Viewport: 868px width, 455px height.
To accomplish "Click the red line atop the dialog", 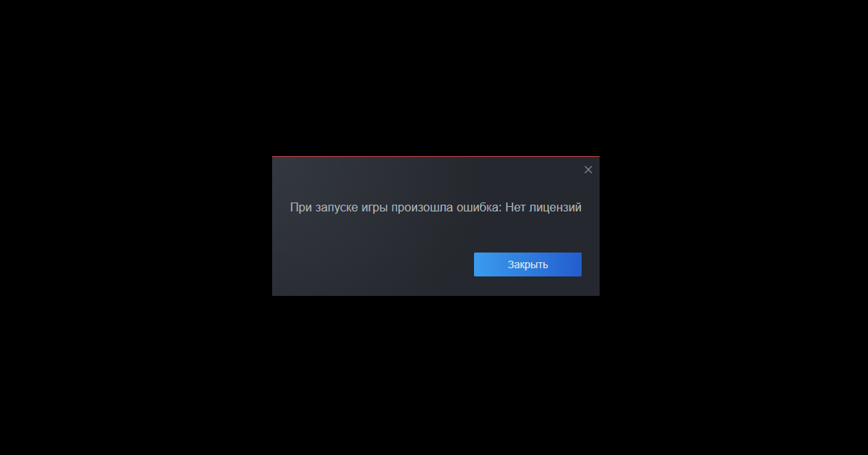I will click(436, 157).
